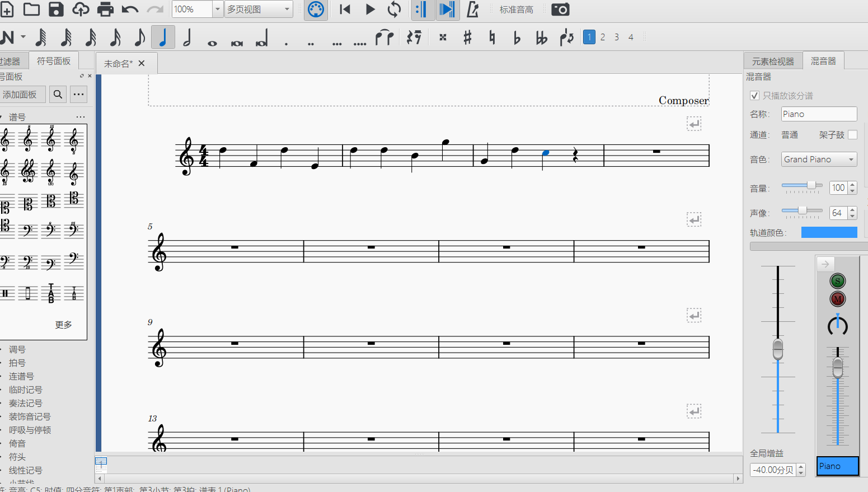868x492 pixels.
Task: Edit the Piano name field
Action: click(819, 114)
